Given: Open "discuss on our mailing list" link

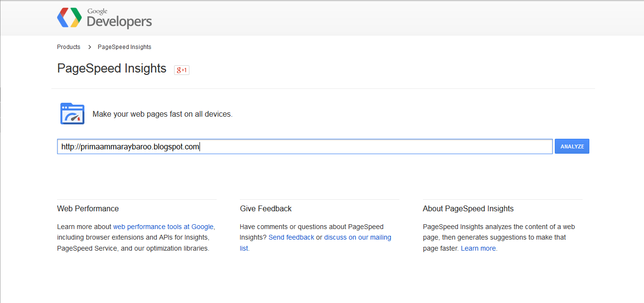Looking at the screenshot, I should pos(357,237).
